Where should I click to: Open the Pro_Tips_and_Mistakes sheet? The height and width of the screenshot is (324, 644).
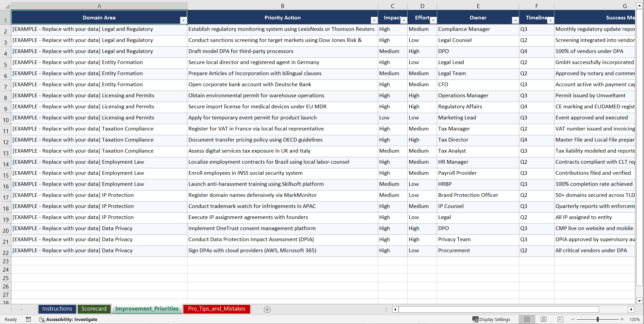[217, 309]
